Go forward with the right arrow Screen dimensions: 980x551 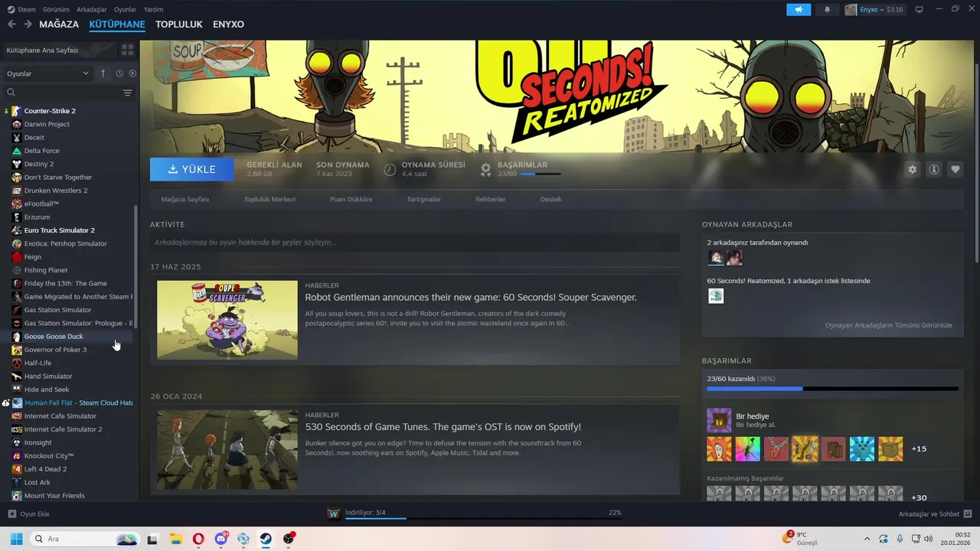click(28, 24)
